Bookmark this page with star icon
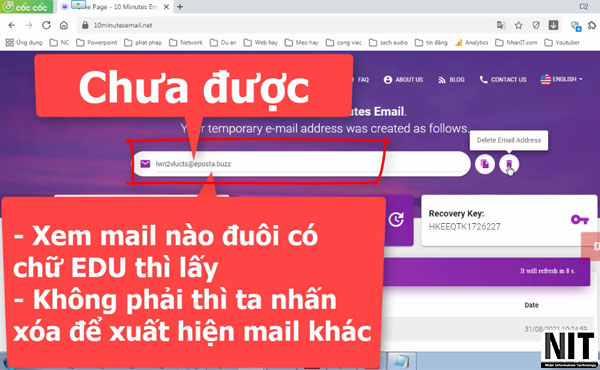Image resolution: width=600 pixels, height=370 pixels. tap(518, 25)
